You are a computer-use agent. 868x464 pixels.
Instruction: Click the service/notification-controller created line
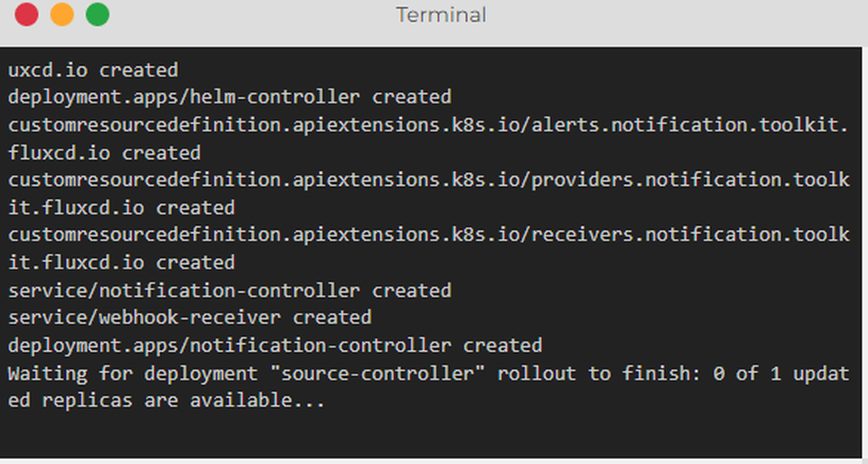tap(229, 290)
